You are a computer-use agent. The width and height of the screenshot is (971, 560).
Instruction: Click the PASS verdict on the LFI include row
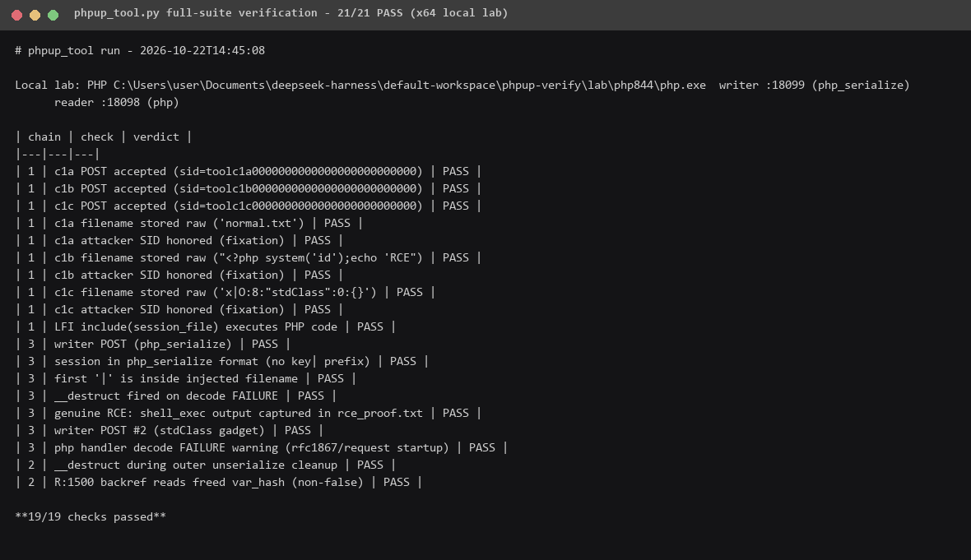370,328
